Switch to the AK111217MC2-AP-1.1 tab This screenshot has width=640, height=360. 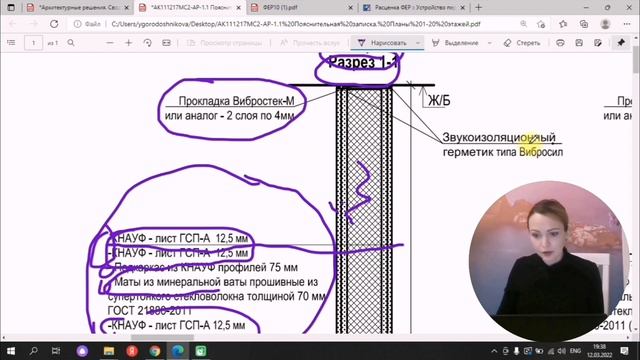coord(189,8)
